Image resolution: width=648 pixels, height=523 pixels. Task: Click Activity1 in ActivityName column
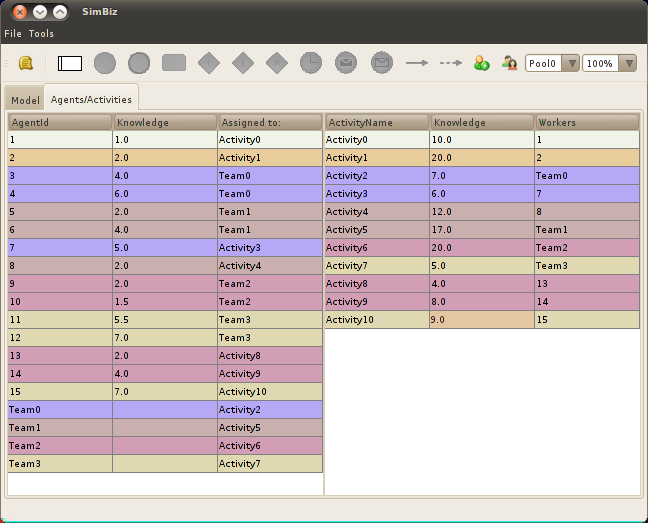(377, 157)
